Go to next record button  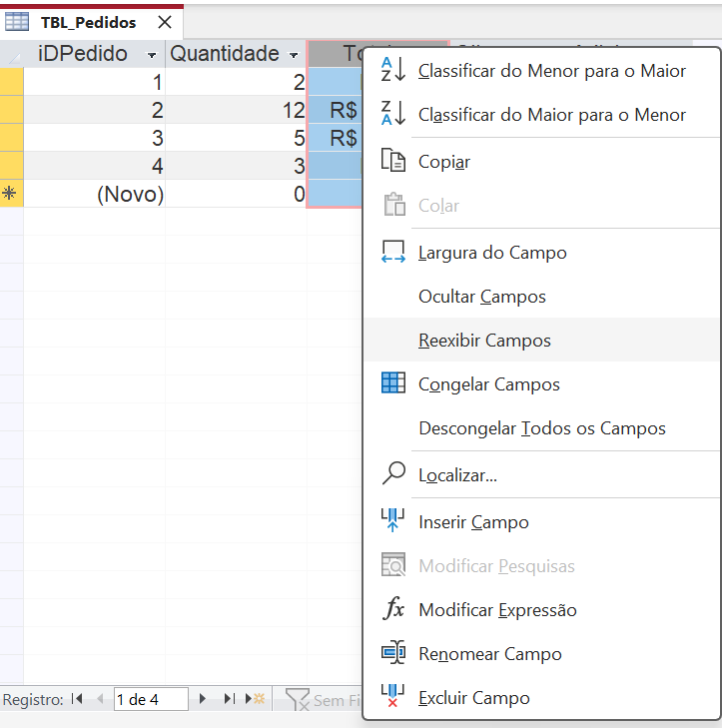[x=204, y=699]
